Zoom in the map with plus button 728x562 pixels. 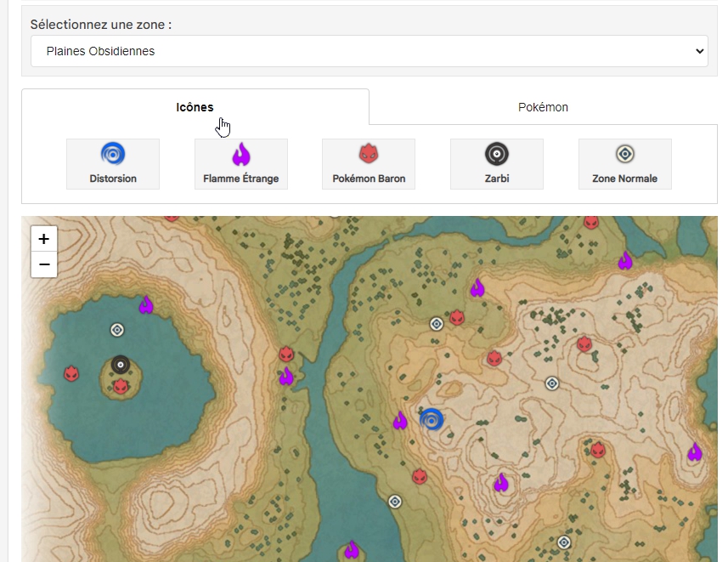tap(44, 239)
